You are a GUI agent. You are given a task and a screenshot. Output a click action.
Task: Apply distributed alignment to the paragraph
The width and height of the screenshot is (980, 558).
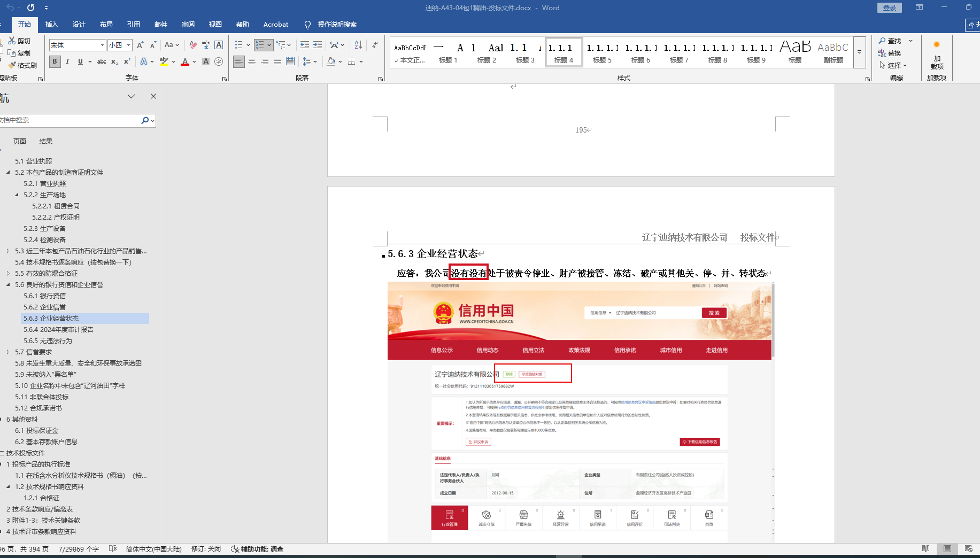[x=290, y=62]
